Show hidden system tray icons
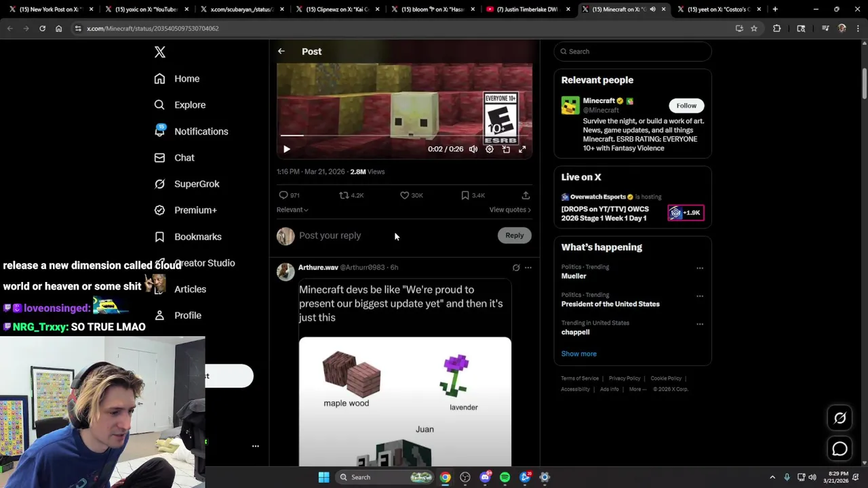868x488 pixels. pyautogui.click(x=772, y=477)
